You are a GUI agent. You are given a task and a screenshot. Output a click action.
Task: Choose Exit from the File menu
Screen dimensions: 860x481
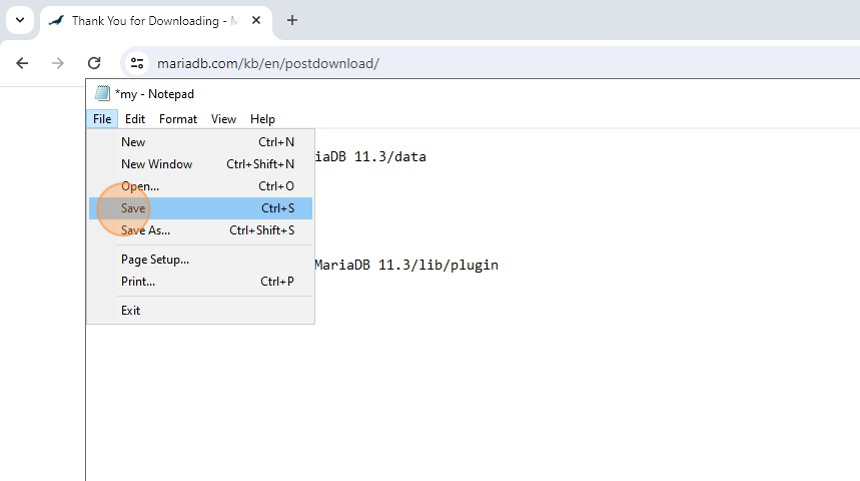pos(201,310)
